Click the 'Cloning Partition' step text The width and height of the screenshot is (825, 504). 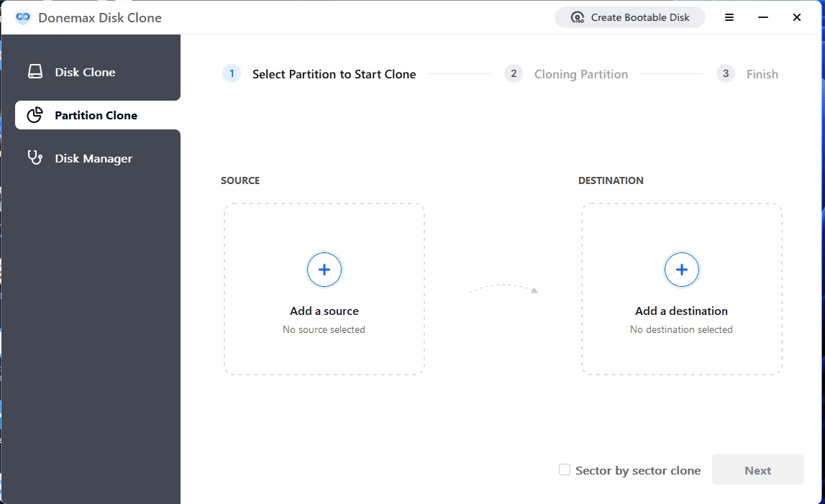(581, 74)
